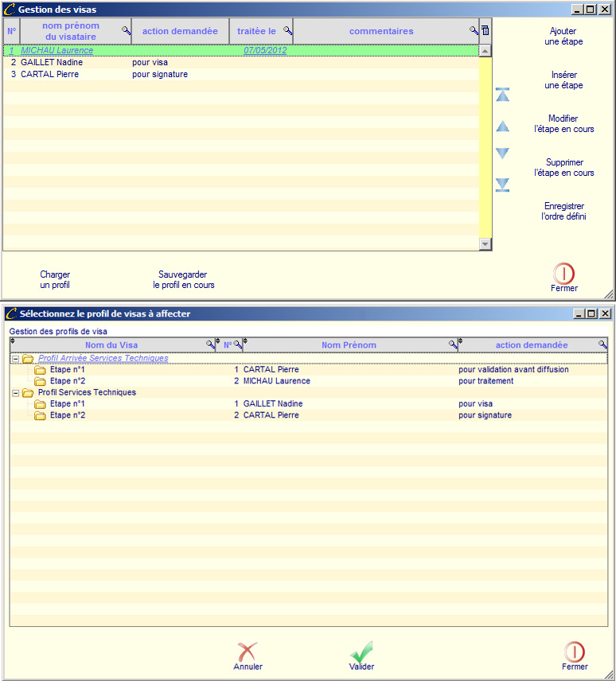
Task: Click the green Valider checkmark
Action: tap(361, 652)
